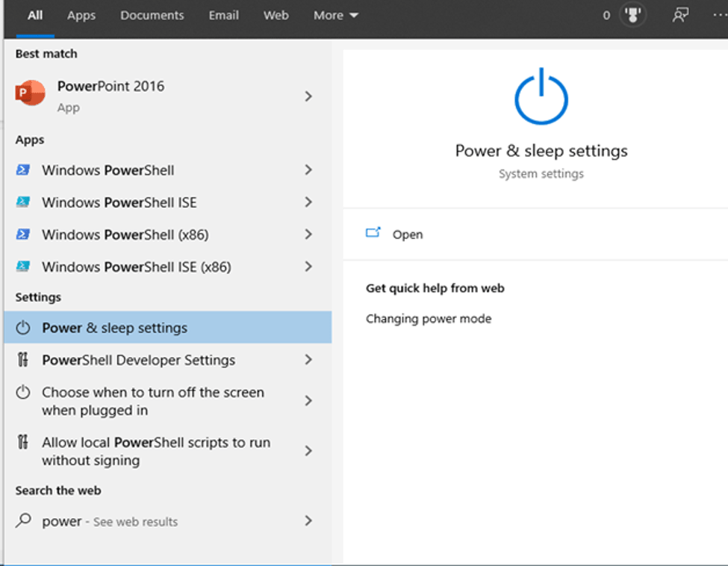Switch to the Documents tab

152,15
